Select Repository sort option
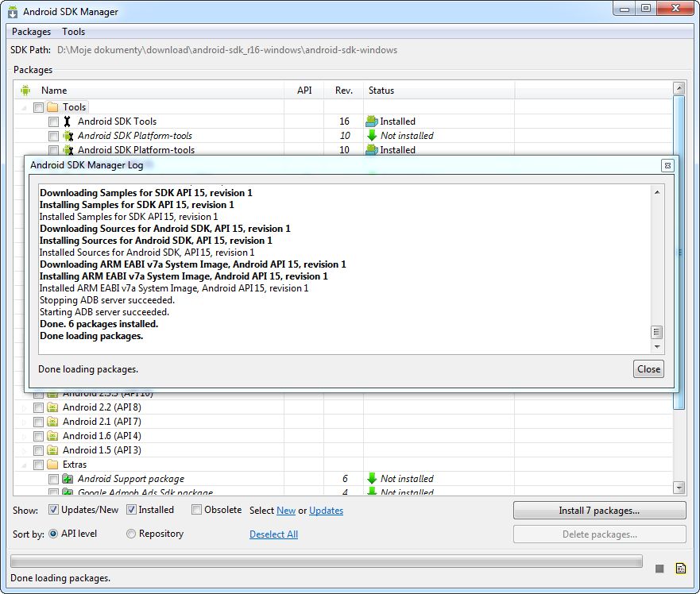Screen dimensions: 700x594 [131, 534]
